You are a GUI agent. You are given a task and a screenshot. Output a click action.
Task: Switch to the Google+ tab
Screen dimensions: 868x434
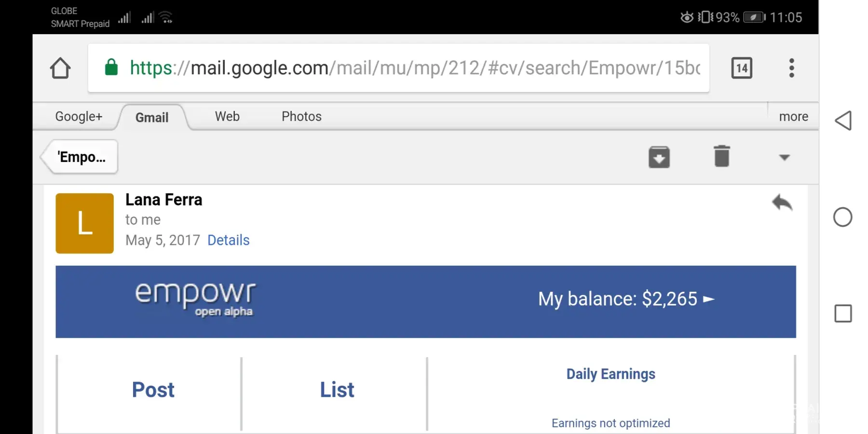pos(79,116)
